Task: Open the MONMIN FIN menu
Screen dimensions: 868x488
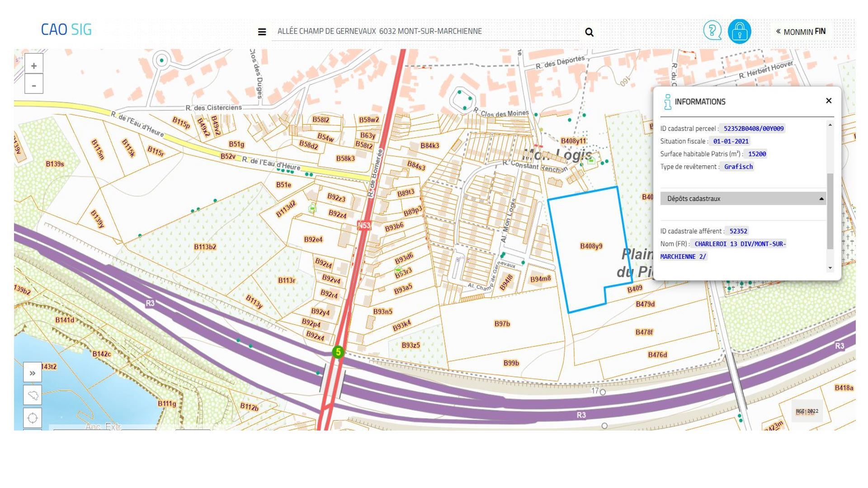Action: pos(801,32)
